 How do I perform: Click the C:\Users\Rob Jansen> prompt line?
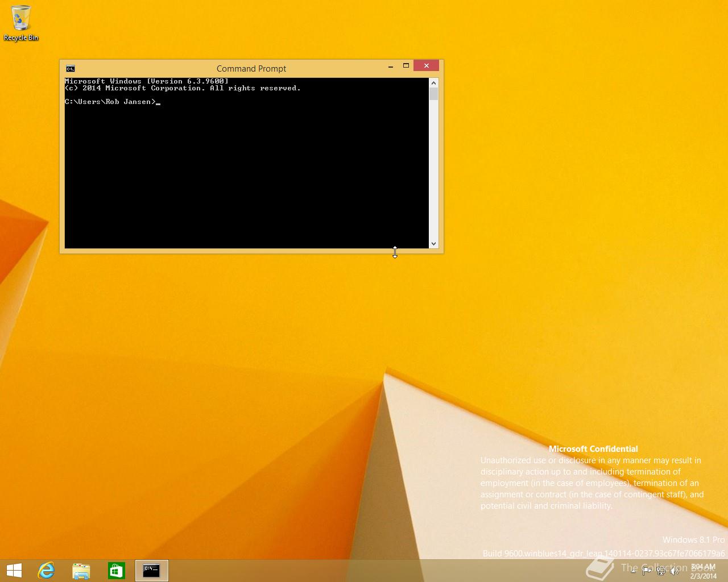tap(113, 102)
